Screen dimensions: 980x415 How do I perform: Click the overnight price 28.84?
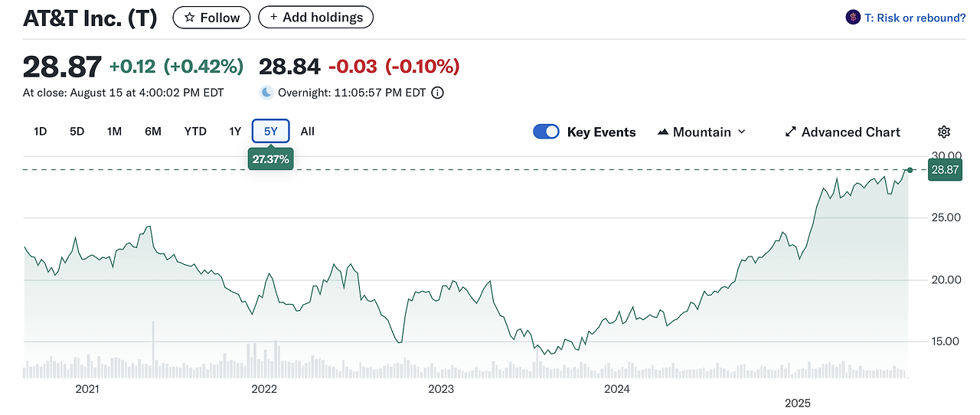point(289,67)
